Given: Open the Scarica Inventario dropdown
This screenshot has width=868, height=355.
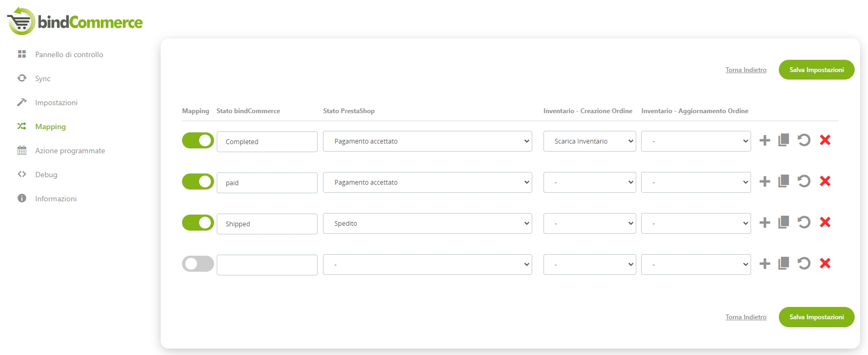Looking at the screenshot, I should [x=589, y=141].
